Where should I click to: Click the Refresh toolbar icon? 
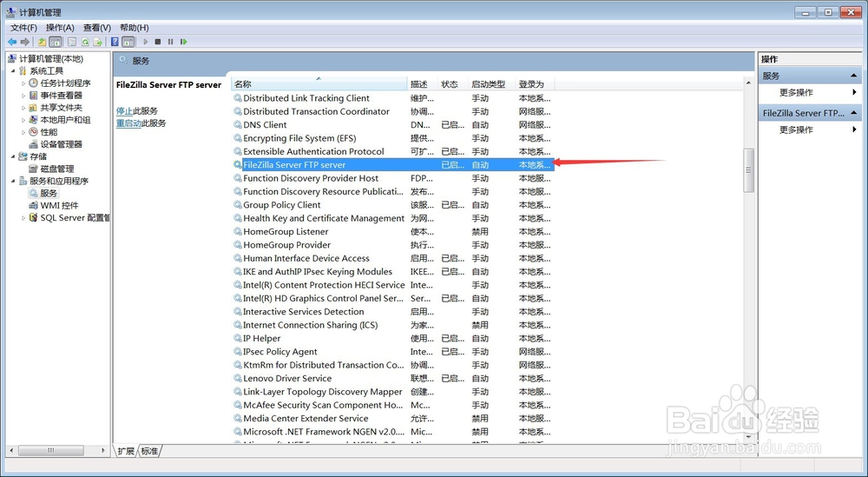pyautogui.click(x=85, y=42)
